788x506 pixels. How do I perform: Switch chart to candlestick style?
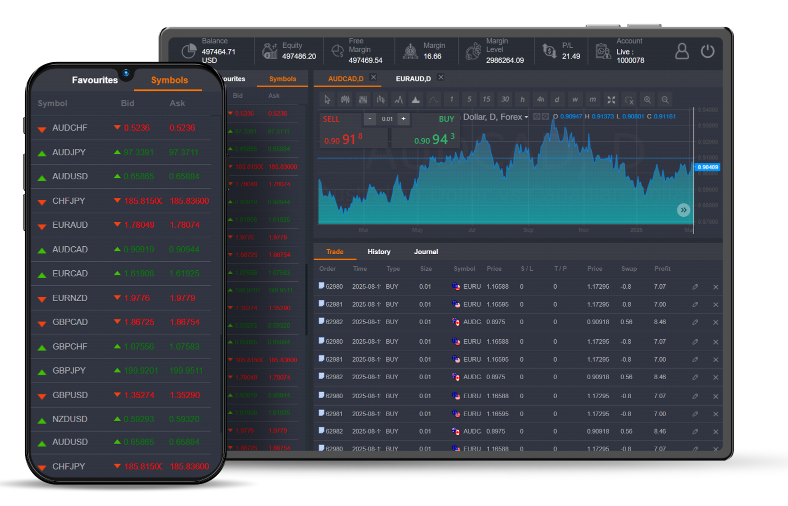coord(345,99)
